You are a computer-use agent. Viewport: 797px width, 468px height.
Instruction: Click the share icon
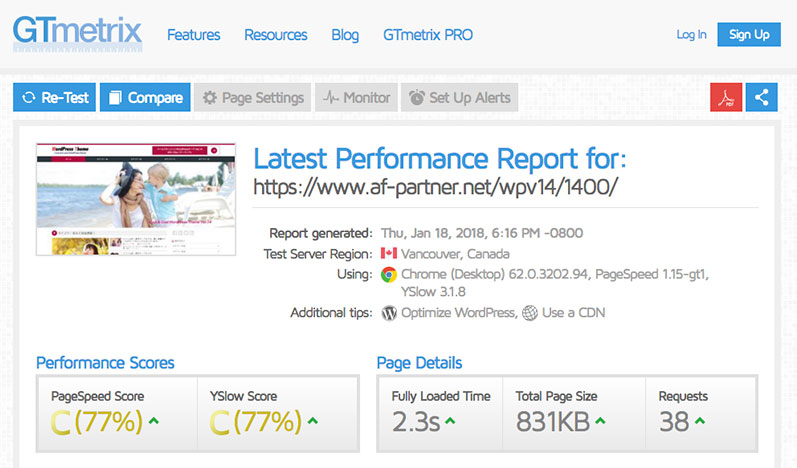(761, 97)
